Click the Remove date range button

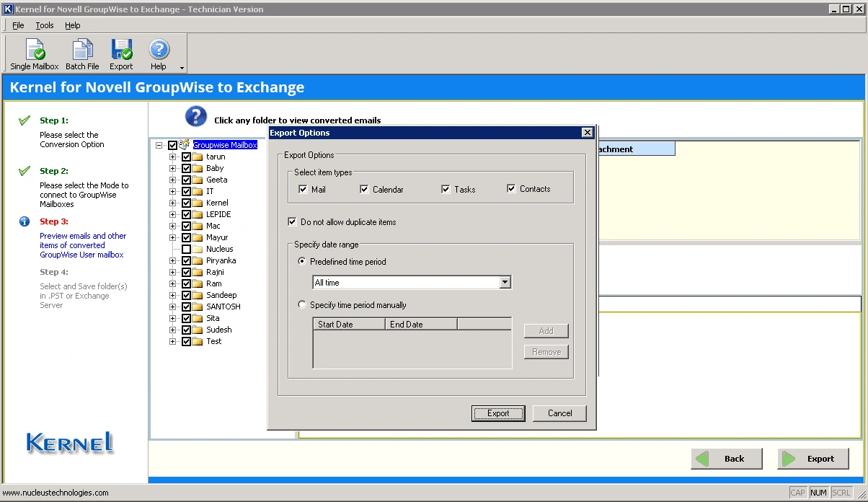(546, 352)
